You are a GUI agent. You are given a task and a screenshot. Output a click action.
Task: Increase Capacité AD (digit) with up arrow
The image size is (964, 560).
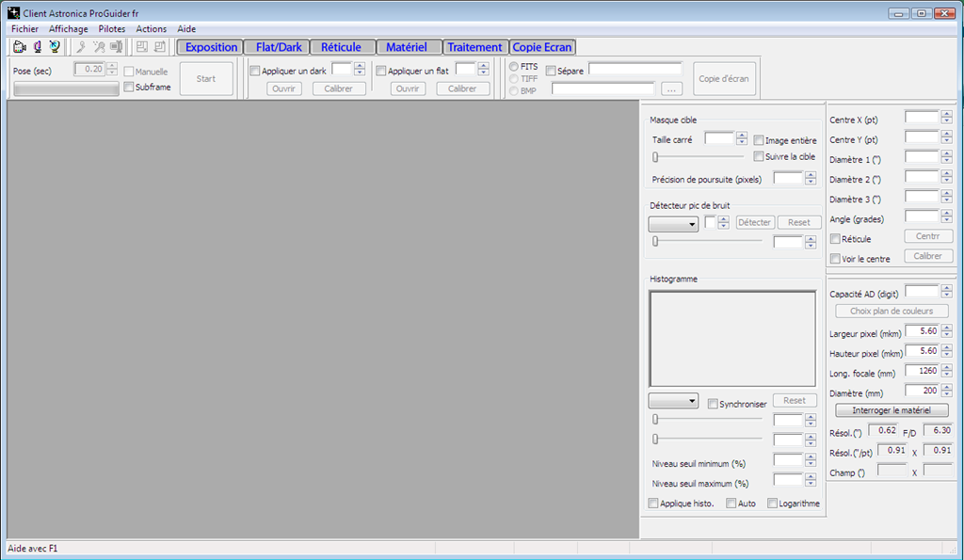[x=946, y=288]
